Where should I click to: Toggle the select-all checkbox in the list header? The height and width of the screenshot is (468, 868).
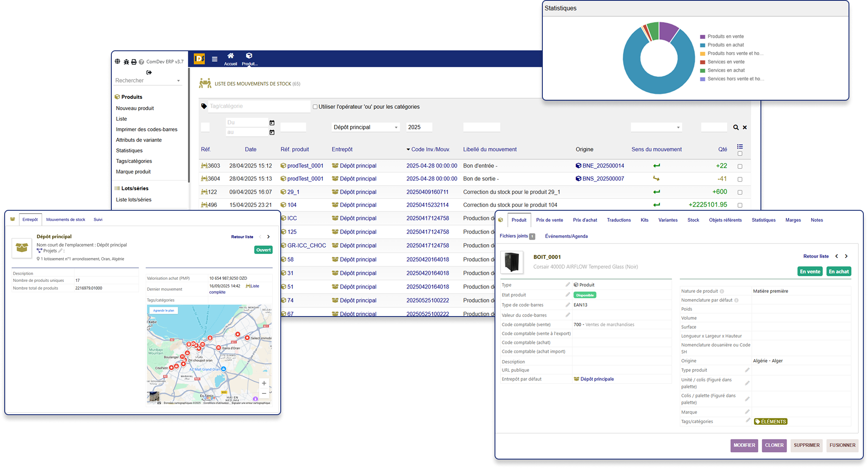pos(740,154)
